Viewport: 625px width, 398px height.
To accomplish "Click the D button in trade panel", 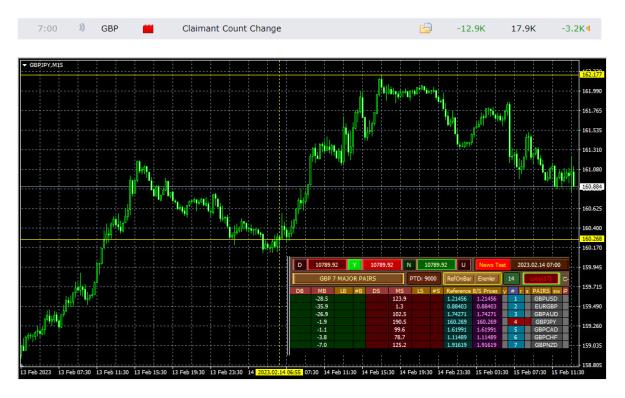I will click(x=300, y=265).
